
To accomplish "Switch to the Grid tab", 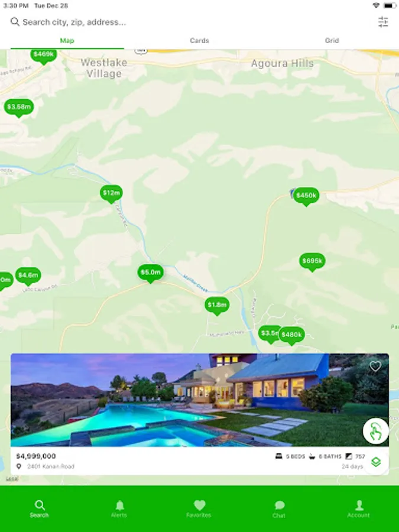I will click(332, 40).
